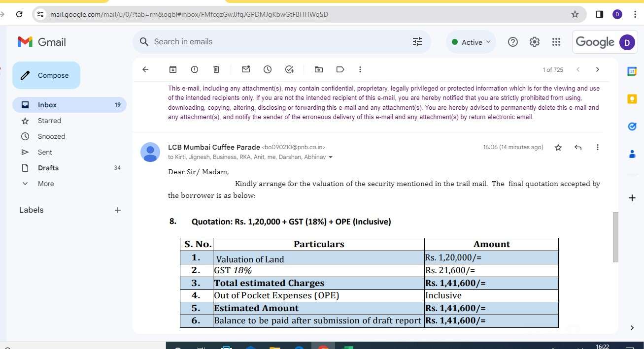Archive this email using the toolbar icon
This screenshot has height=349, width=644.
pos(173,69)
